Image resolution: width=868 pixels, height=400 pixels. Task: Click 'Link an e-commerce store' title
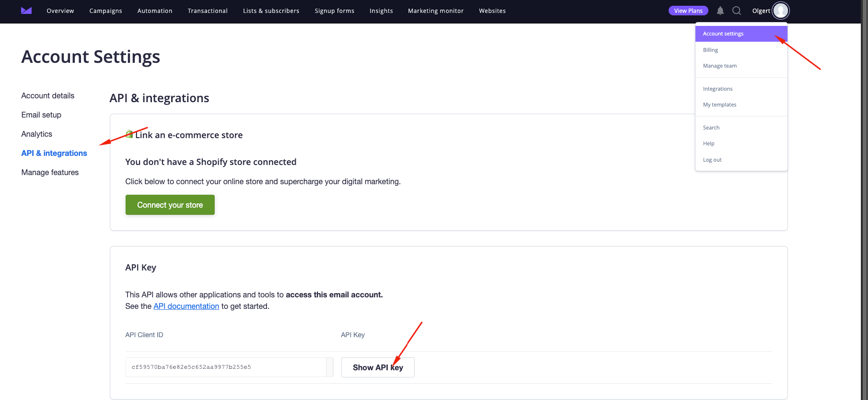coord(189,135)
